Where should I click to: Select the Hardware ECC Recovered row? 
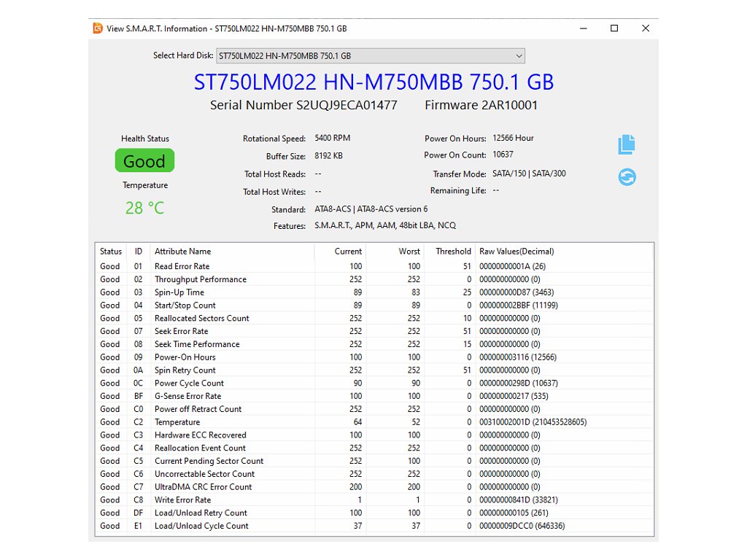(x=374, y=435)
